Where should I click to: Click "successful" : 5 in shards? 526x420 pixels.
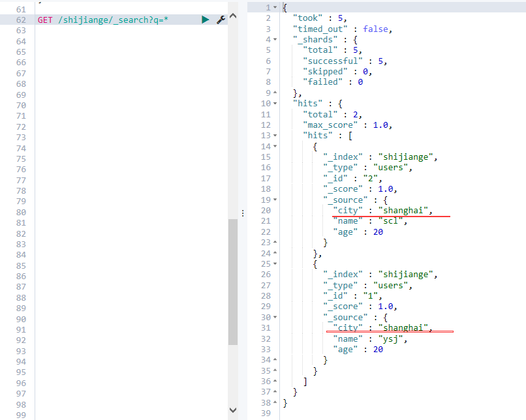pos(345,61)
